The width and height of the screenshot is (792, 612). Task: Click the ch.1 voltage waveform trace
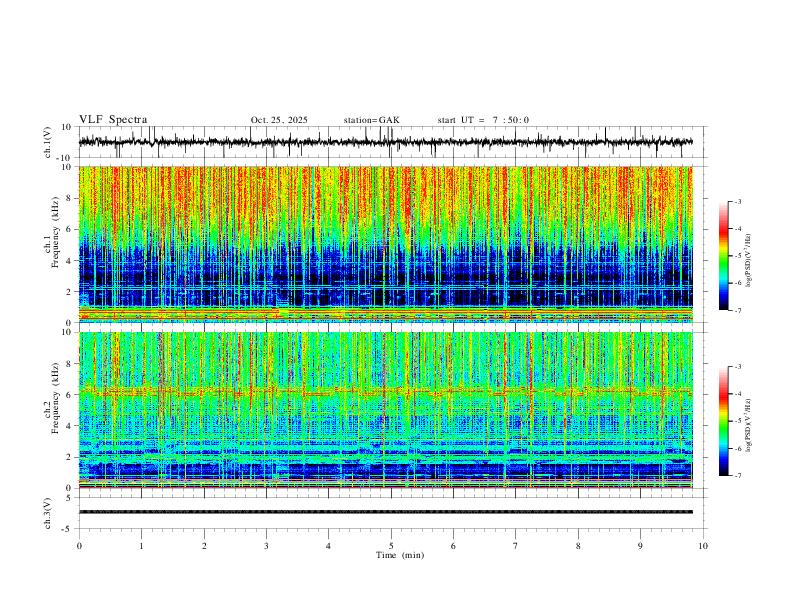click(385, 142)
